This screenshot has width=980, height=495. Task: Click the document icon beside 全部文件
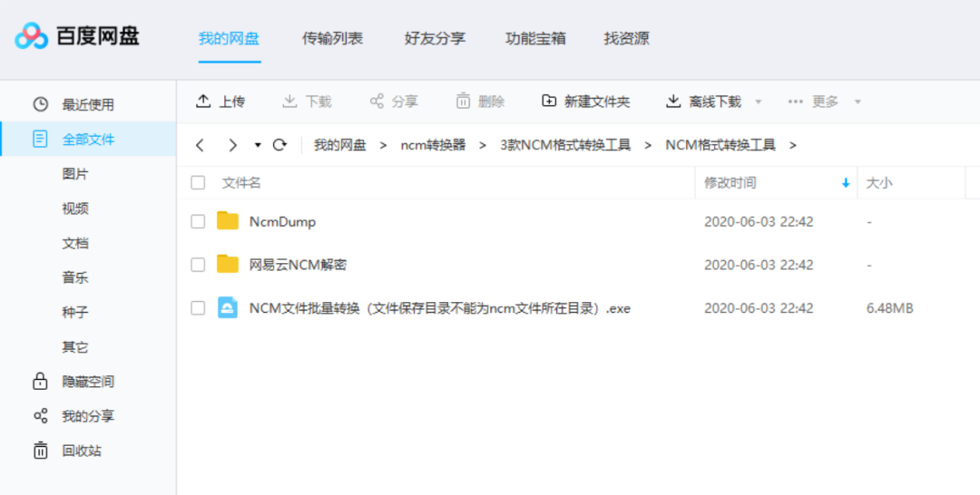click(40, 140)
